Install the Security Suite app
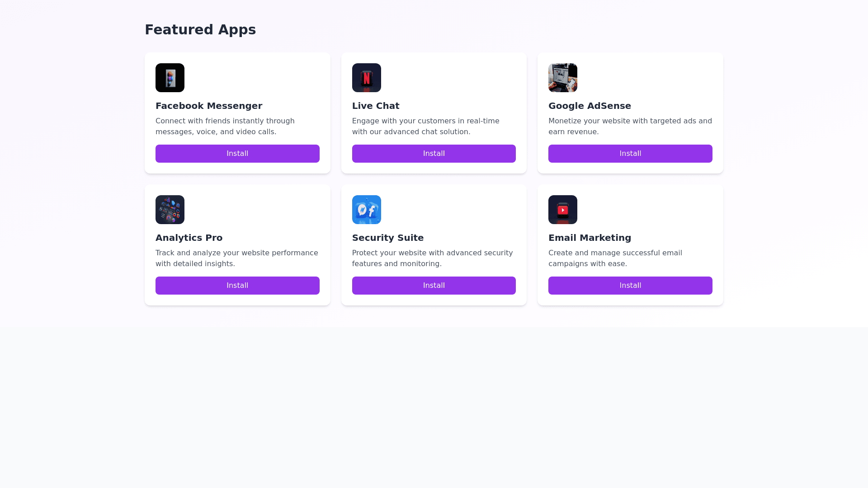This screenshot has width=868, height=488. pos(434,286)
